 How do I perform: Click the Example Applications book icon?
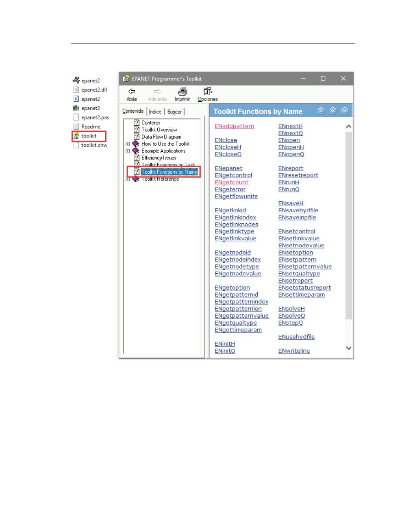(x=136, y=151)
